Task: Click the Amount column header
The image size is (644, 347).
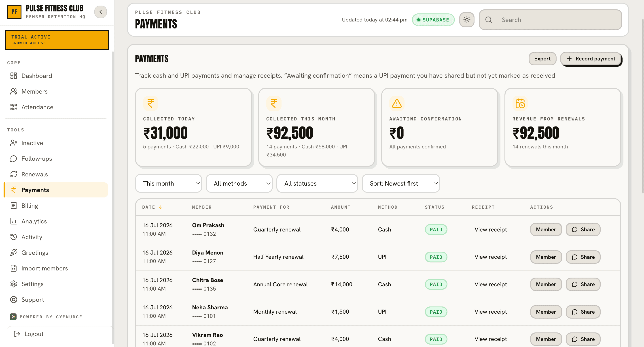Action: 341,207
